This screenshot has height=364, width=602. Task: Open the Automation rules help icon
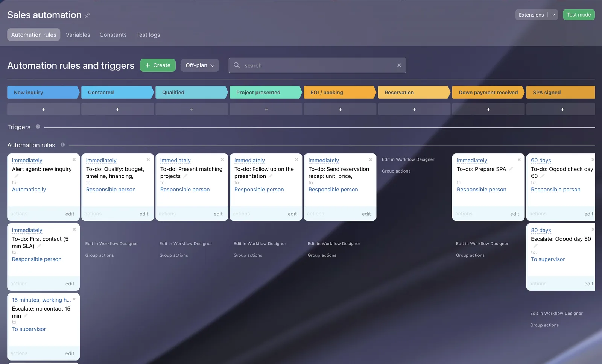tap(62, 145)
